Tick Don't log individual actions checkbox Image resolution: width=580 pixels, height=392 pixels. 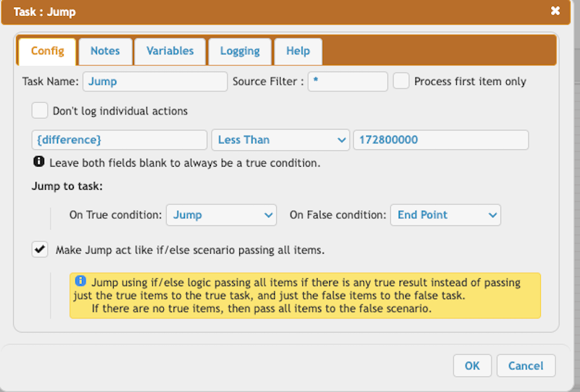tap(40, 111)
